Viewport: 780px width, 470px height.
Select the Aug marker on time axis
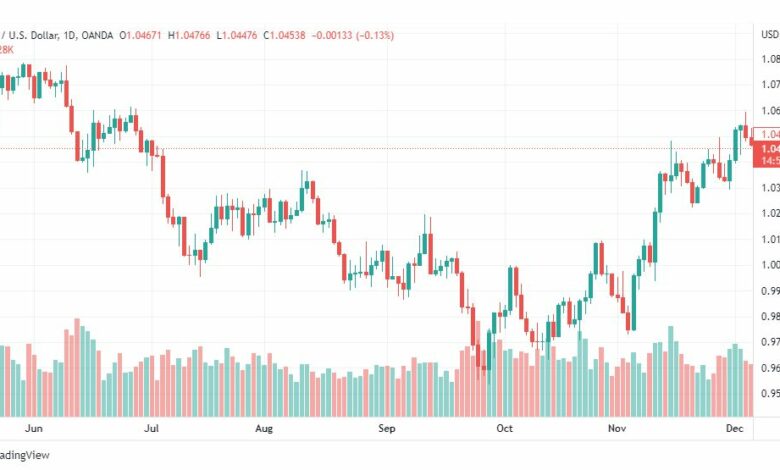tap(264, 428)
